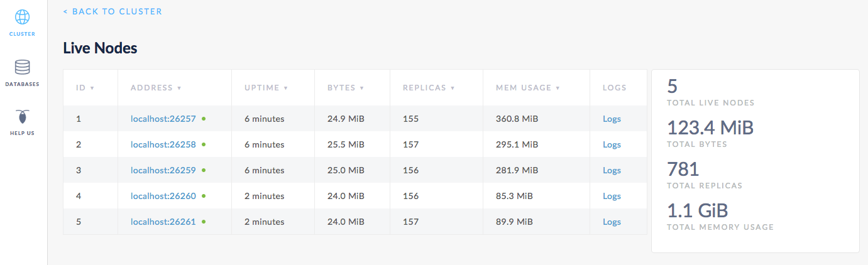Sort table by Replicas column

[429, 88]
